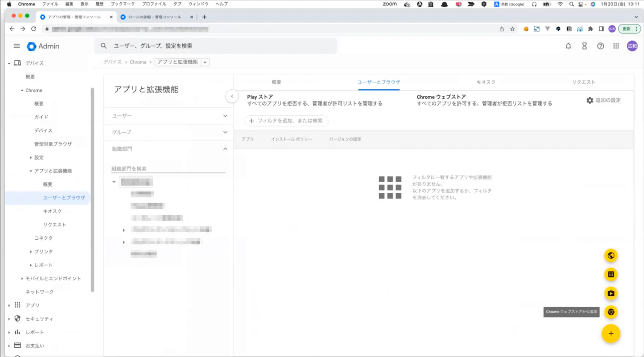
Task: Collapse the side panel with the chevron
Action: [232, 96]
